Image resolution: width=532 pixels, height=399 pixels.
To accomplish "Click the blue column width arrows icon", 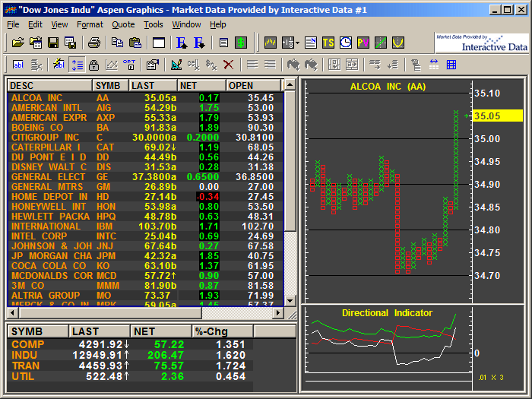I will tap(434, 65).
